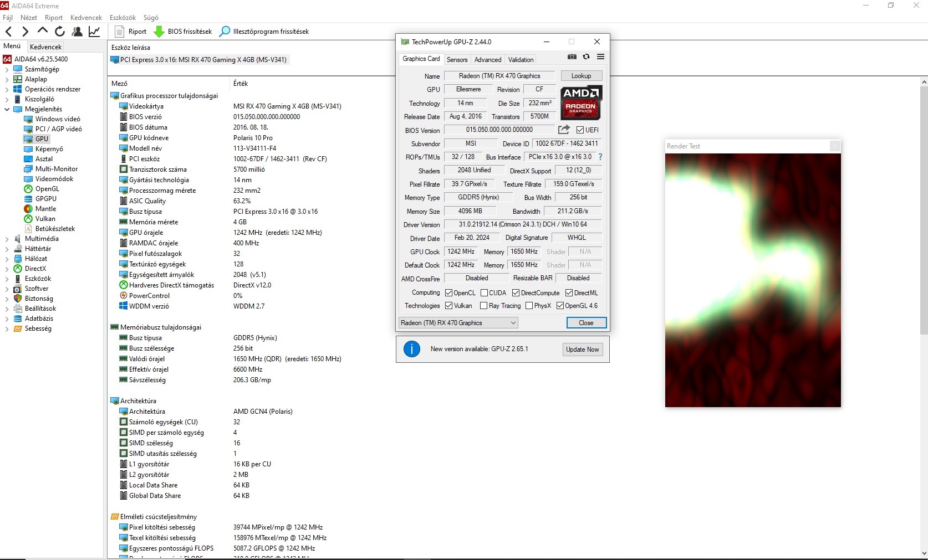Switch to the Sensors tab in GPU-Z
This screenshot has height=560, width=928.
(x=457, y=60)
